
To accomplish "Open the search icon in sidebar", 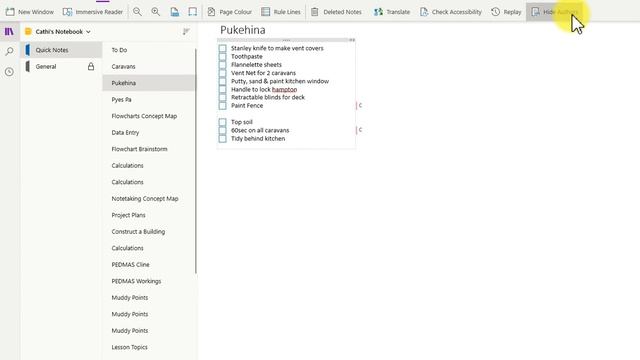I will point(9,51).
